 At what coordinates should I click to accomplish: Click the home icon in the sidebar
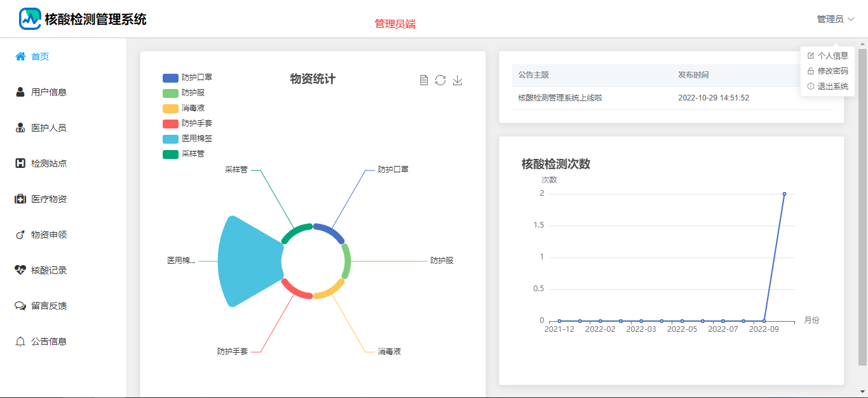(20, 57)
